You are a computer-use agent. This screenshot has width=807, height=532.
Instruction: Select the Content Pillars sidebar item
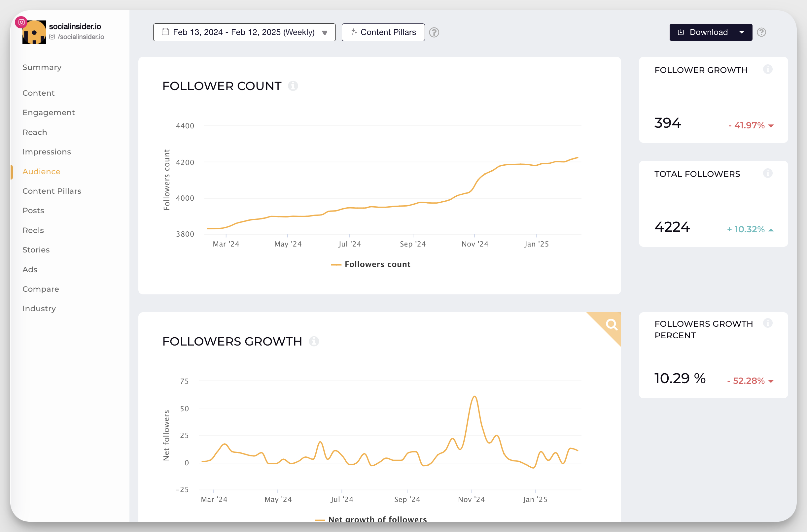pos(52,191)
